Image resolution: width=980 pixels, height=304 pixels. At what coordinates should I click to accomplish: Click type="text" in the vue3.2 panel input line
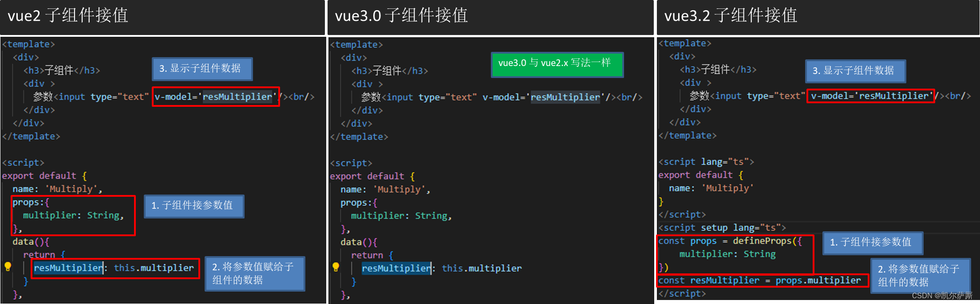tap(776, 96)
